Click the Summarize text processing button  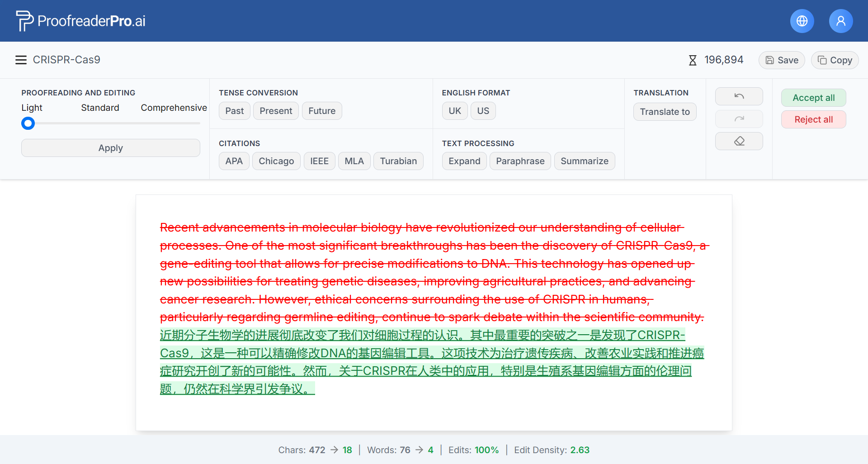(x=584, y=161)
